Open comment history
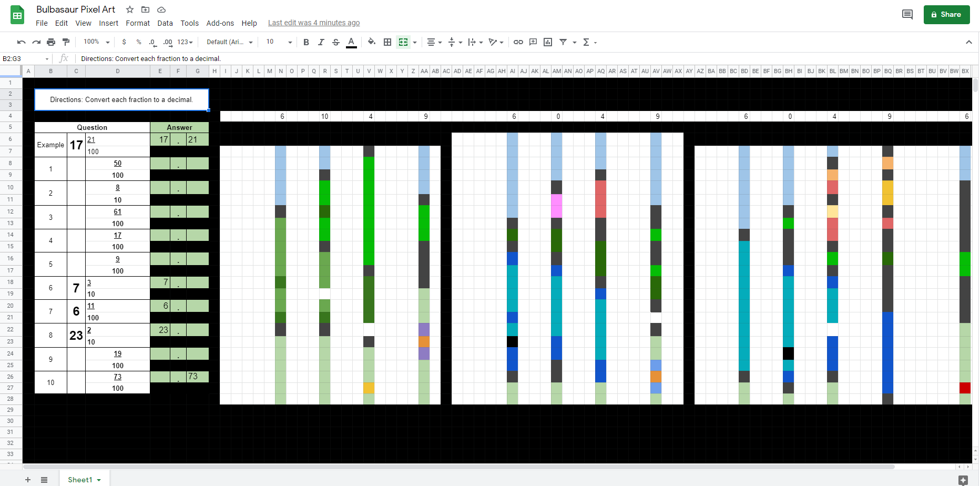 [x=907, y=15]
